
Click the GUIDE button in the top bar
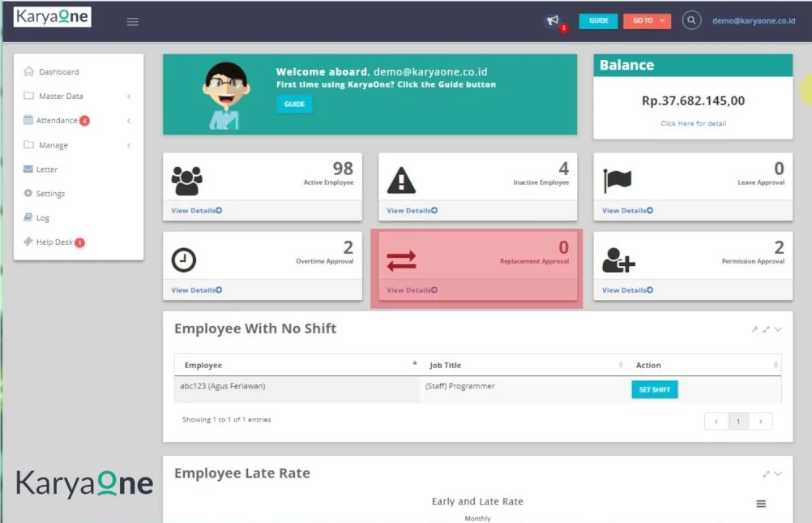[598, 21]
